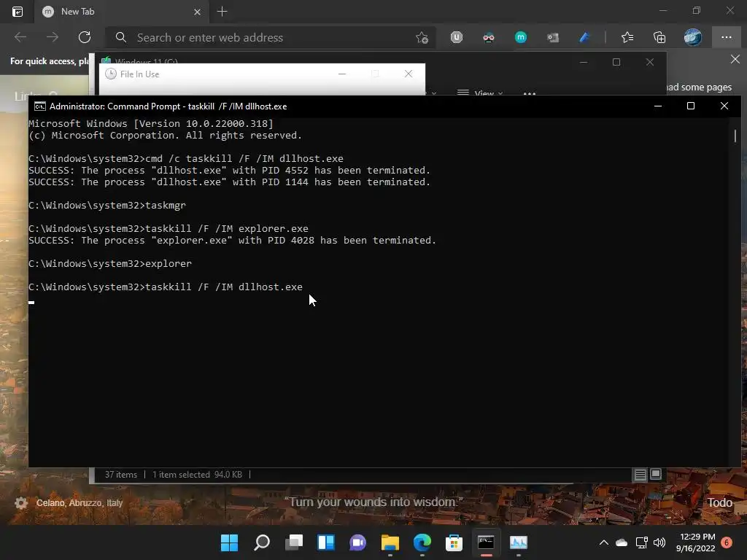The image size is (747, 560).
Task: Open new tab page settings gear
Action: [x=21, y=502]
